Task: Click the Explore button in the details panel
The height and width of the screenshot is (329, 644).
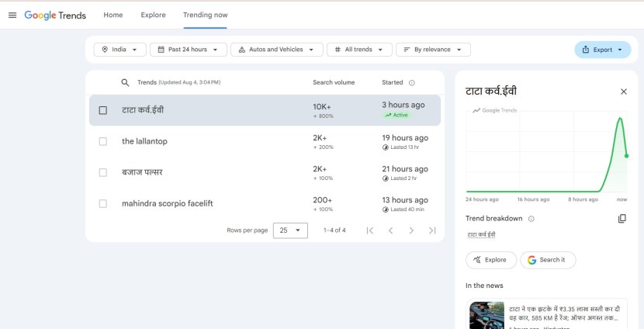Action: pyautogui.click(x=491, y=260)
